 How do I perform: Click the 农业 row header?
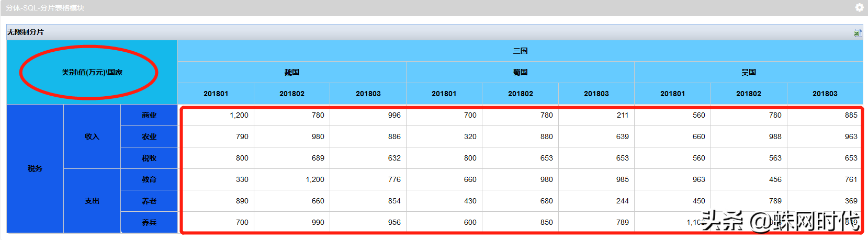[x=149, y=136]
